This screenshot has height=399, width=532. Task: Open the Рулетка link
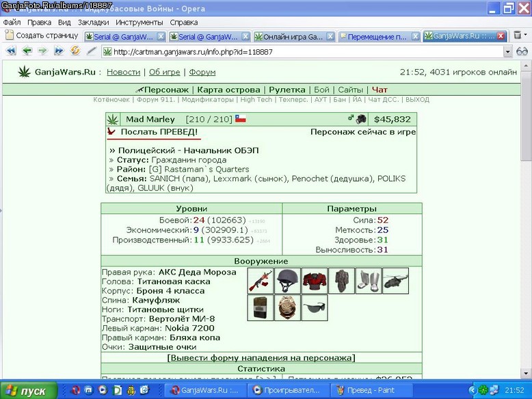click(287, 90)
